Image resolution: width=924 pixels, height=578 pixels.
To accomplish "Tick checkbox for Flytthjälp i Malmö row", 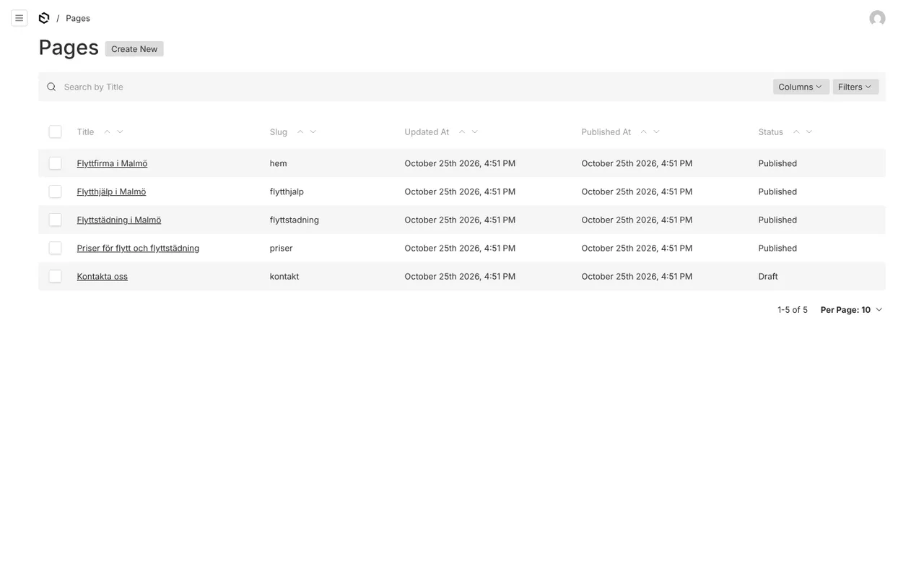I will [x=56, y=191].
